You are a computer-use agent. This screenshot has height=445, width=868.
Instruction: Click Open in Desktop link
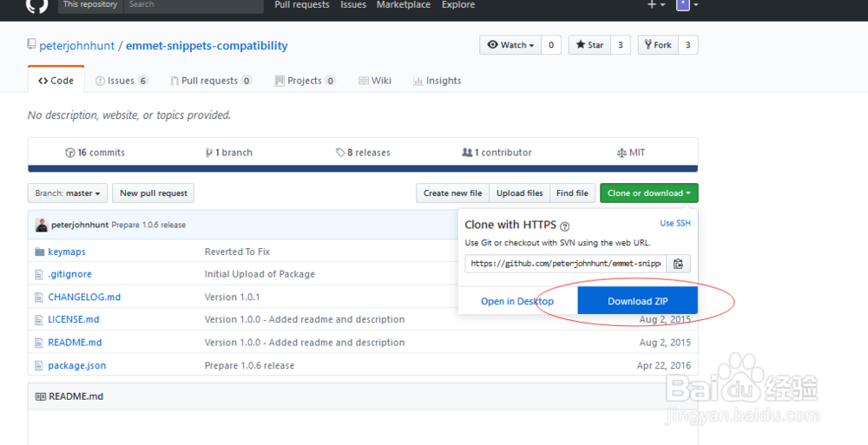coord(517,302)
